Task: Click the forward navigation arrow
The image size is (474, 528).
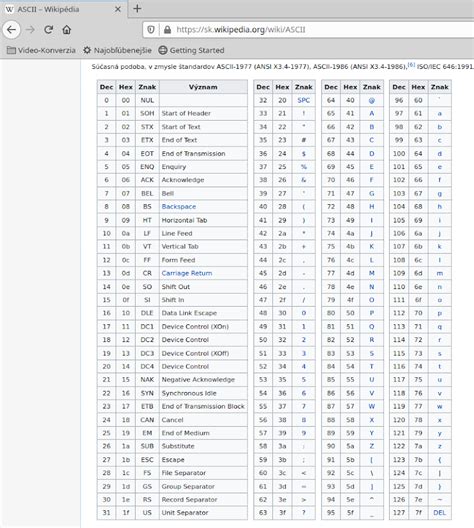Action: [x=30, y=30]
